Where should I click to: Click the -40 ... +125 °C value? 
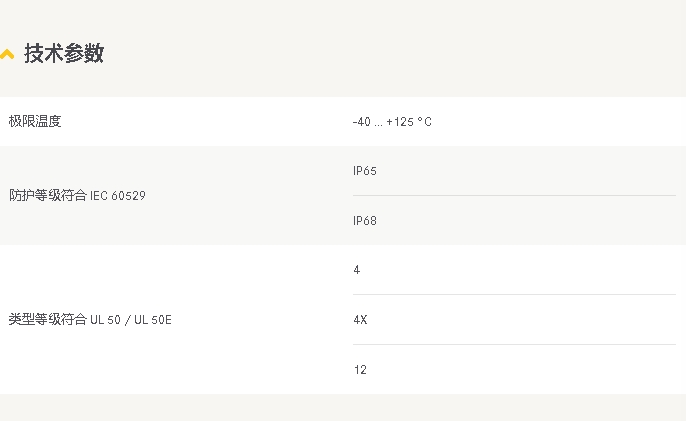click(x=392, y=122)
